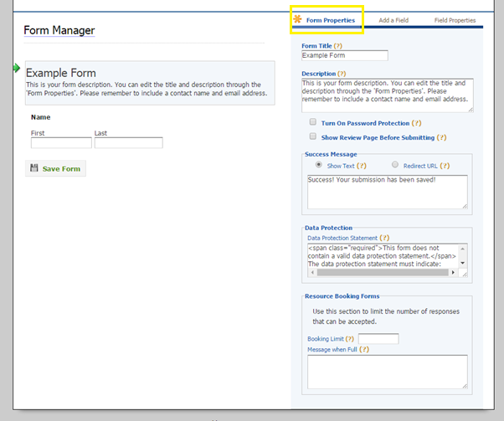Click the Data Protection Statement horizontal scrollbar
This screenshot has height=421, width=504.
pyautogui.click(x=382, y=272)
